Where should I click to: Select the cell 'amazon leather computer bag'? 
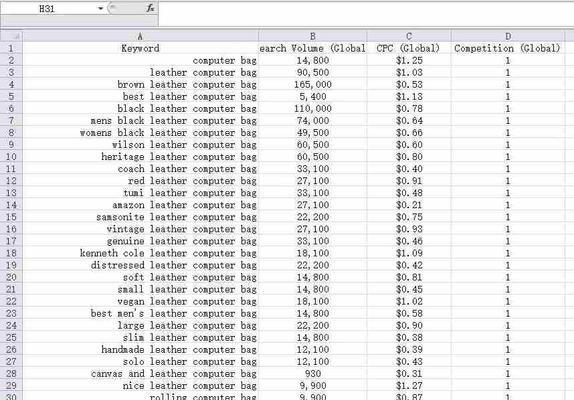coord(140,205)
